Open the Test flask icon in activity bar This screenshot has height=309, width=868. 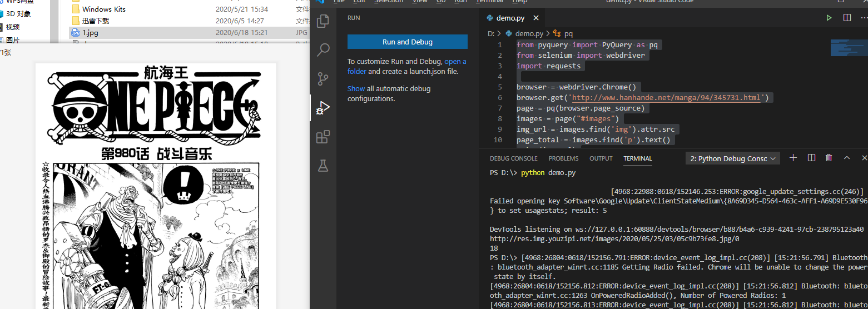323,165
